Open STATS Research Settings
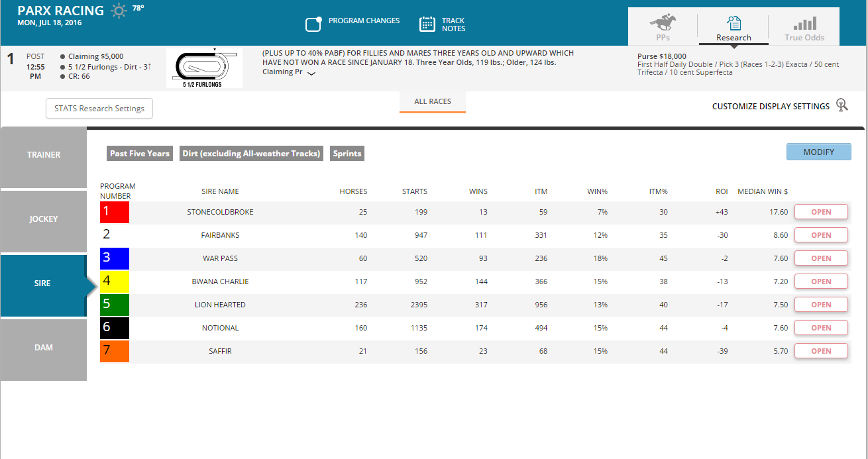This screenshot has width=868, height=459. point(99,109)
